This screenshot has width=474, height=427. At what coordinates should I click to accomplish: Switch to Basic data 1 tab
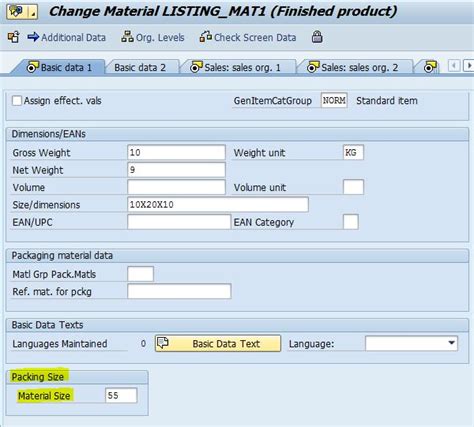59,68
